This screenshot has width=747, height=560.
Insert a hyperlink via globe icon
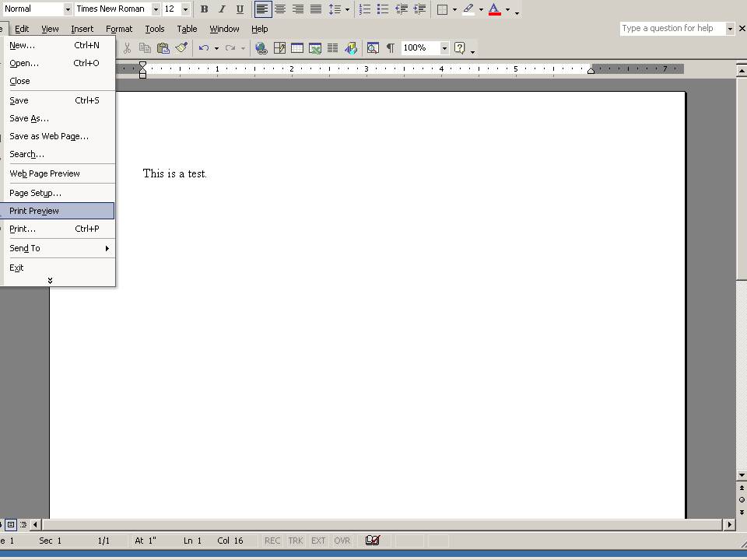click(x=261, y=48)
